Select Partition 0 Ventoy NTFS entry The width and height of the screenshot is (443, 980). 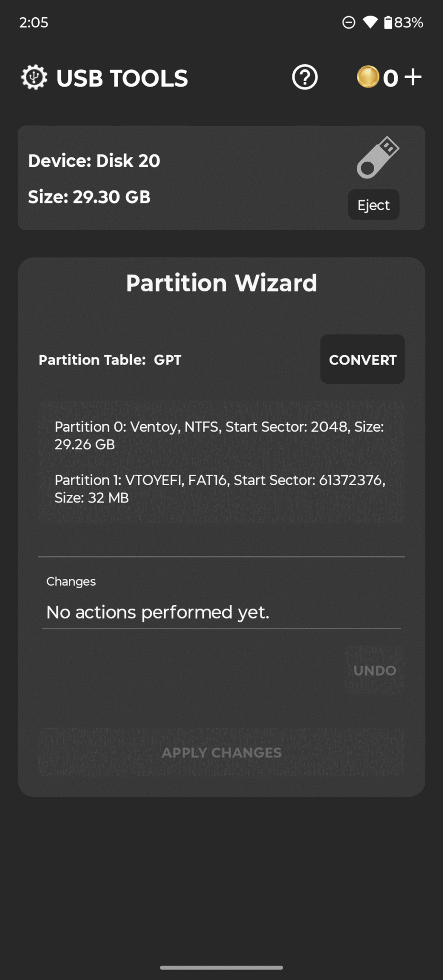tap(220, 435)
